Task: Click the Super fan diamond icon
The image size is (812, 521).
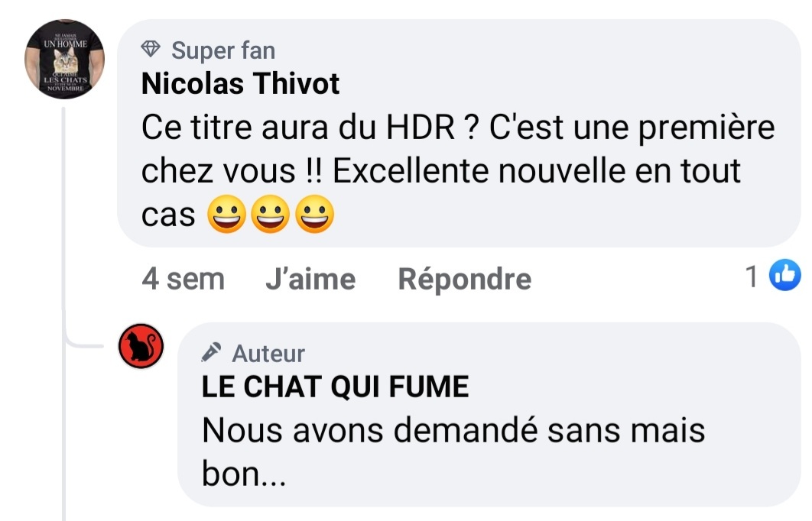Action: tap(151, 50)
